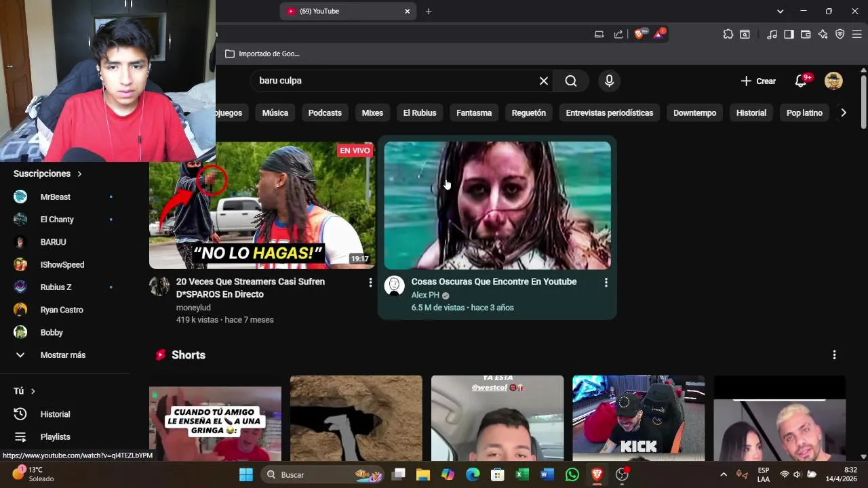The image size is (868, 488).
Task: Open options menu for Cosas Oscuras video
Action: tap(606, 282)
